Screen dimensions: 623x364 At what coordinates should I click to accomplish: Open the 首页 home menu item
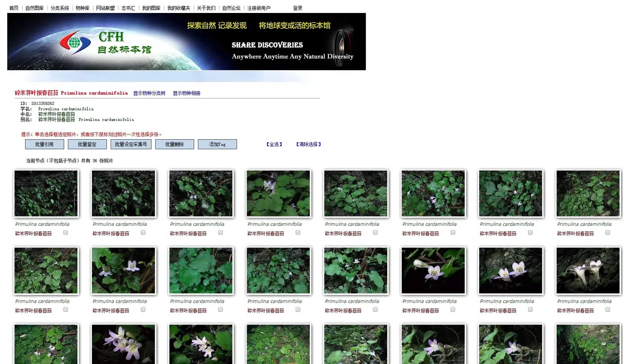[14, 8]
